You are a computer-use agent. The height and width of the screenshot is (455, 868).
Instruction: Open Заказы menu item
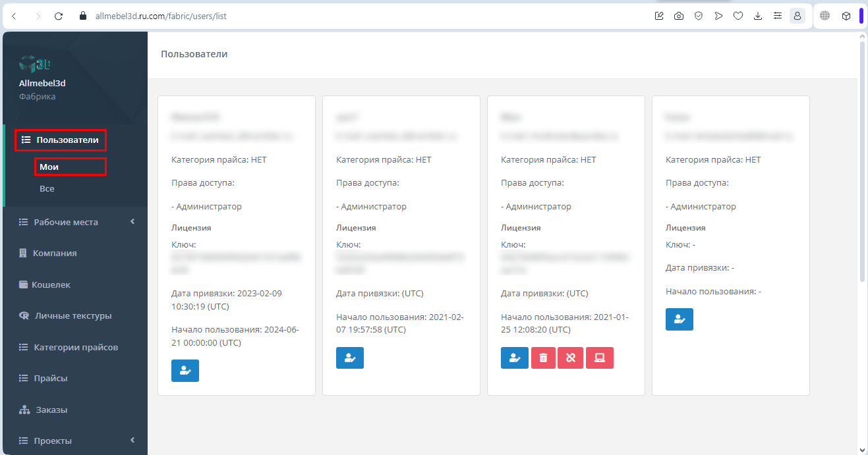click(75, 410)
